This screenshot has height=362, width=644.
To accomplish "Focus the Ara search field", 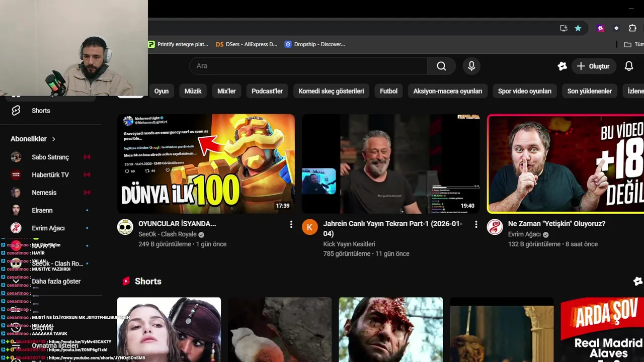I will coord(308,66).
